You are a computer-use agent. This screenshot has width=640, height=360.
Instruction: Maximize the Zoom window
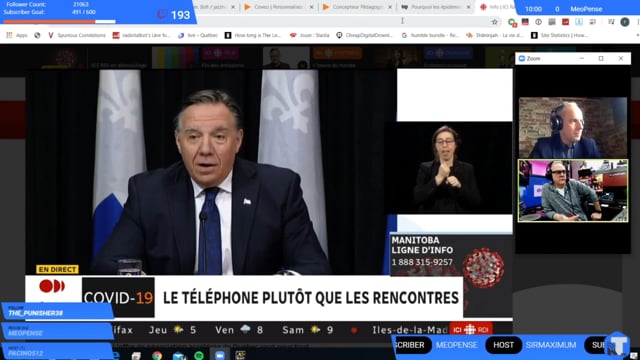click(601, 58)
